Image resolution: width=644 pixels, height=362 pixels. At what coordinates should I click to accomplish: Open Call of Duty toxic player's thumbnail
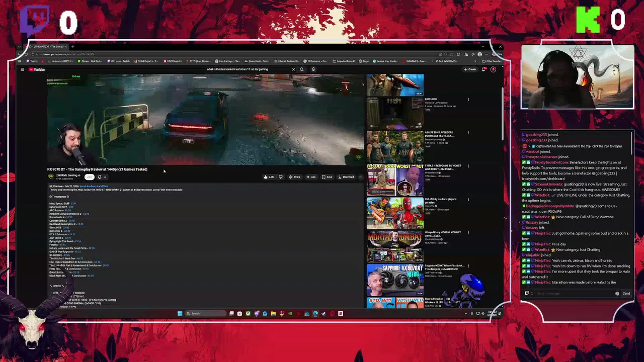(395, 213)
